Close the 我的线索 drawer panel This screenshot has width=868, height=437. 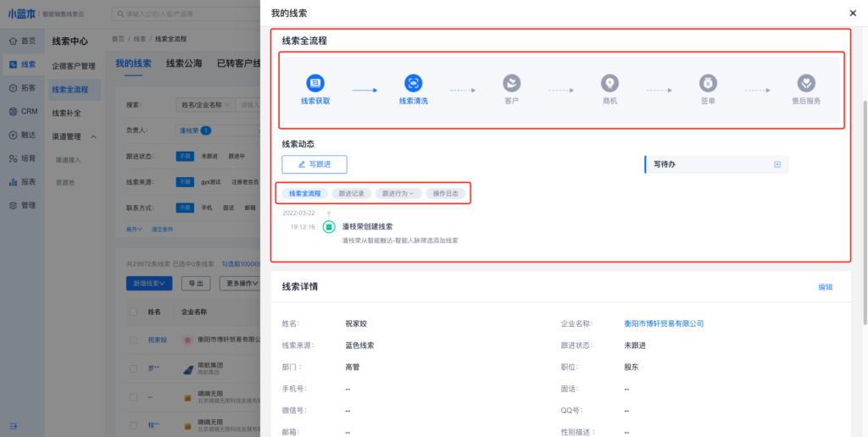pos(853,13)
